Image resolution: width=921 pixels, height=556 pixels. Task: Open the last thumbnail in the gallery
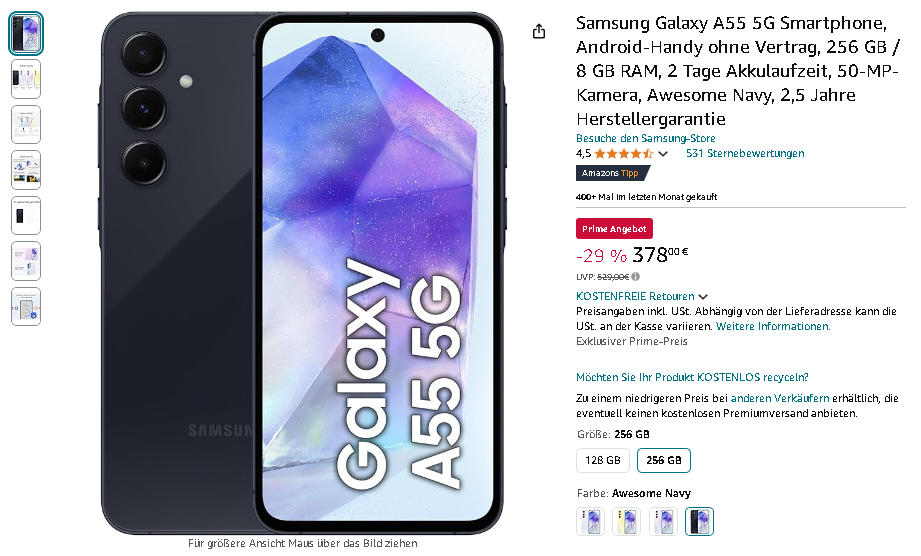point(26,306)
